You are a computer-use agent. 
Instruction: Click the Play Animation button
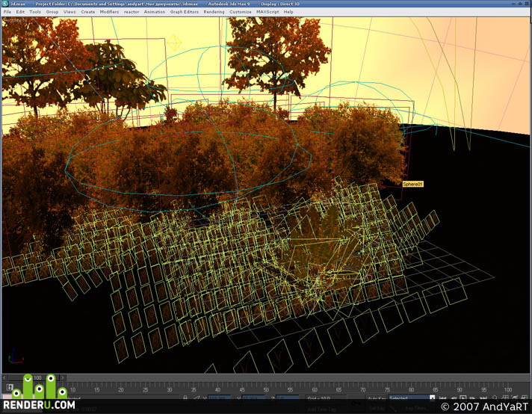(x=463, y=398)
